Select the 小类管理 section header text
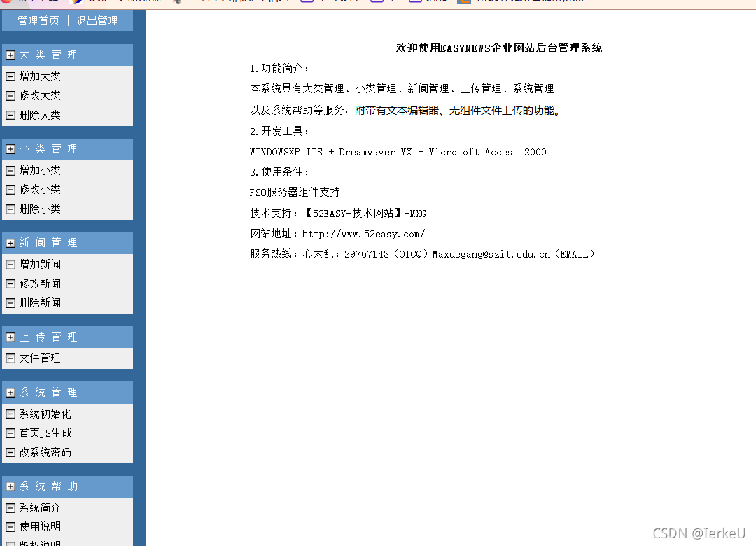 (48, 149)
